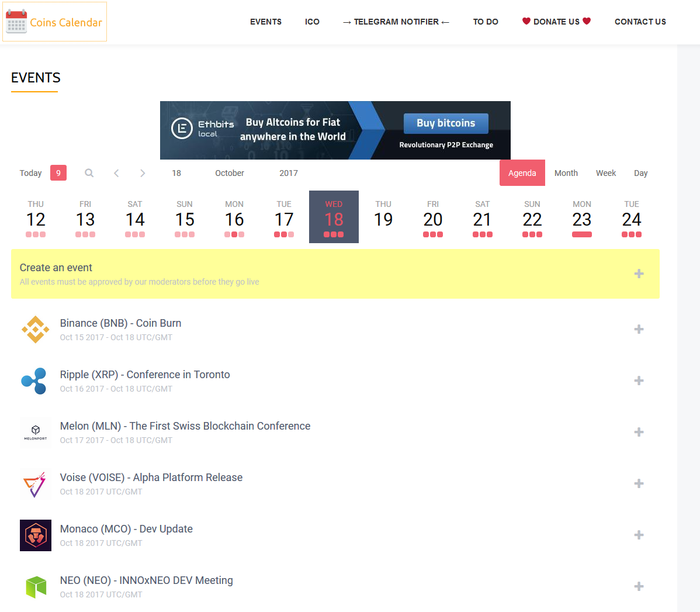Screen dimensions: 700x612
Task: Select Saturday 21 in date strip
Action: pyautogui.click(x=483, y=217)
